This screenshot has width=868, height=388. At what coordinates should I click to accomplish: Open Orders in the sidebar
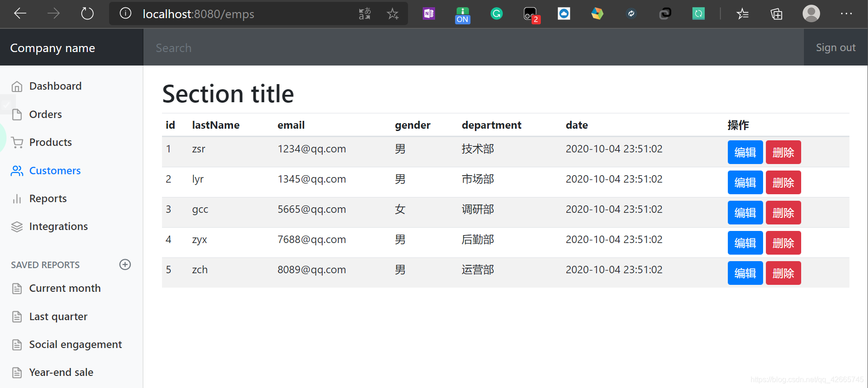tap(45, 114)
